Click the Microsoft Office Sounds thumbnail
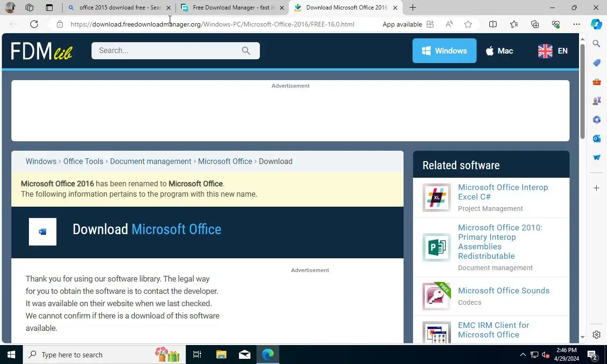 437,296
